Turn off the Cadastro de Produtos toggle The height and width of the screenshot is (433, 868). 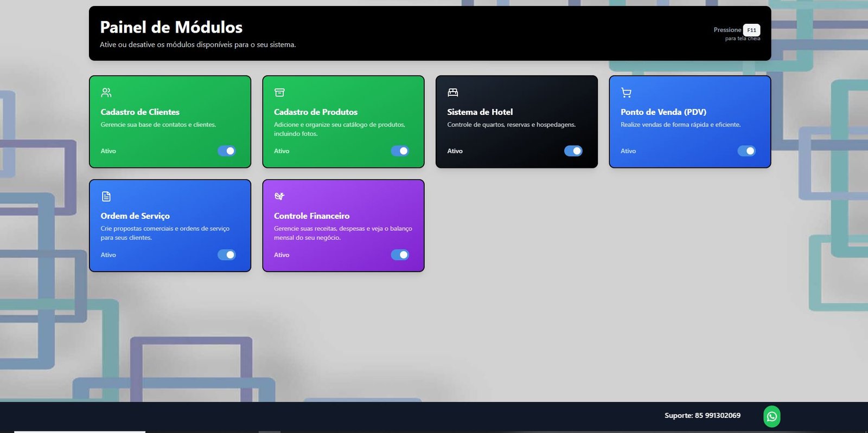[x=400, y=151]
